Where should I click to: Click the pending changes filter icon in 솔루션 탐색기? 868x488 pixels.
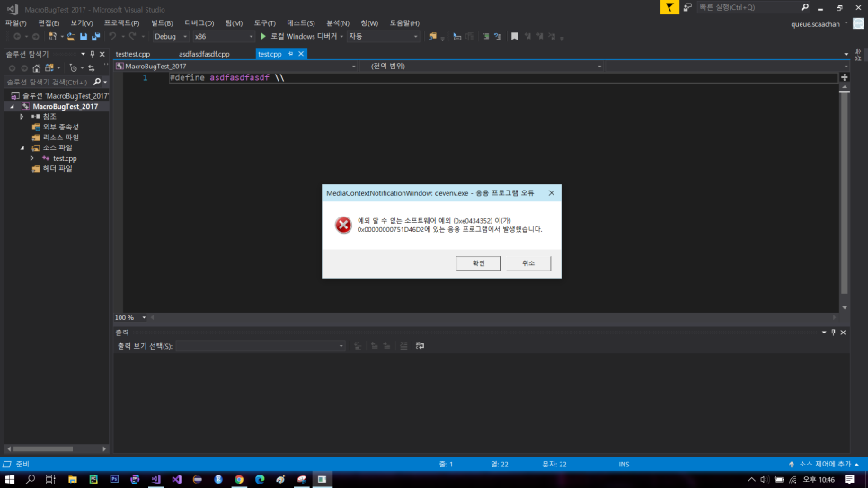(x=73, y=68)
